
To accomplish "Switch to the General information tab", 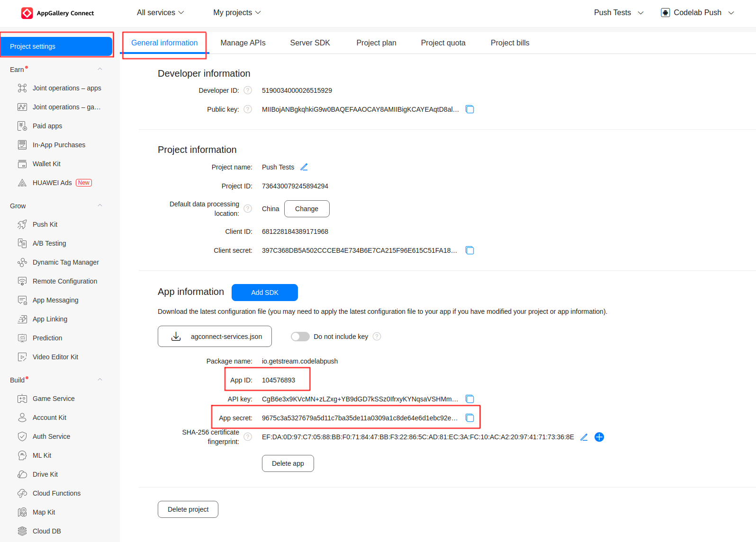I will (x=164, y=43).
